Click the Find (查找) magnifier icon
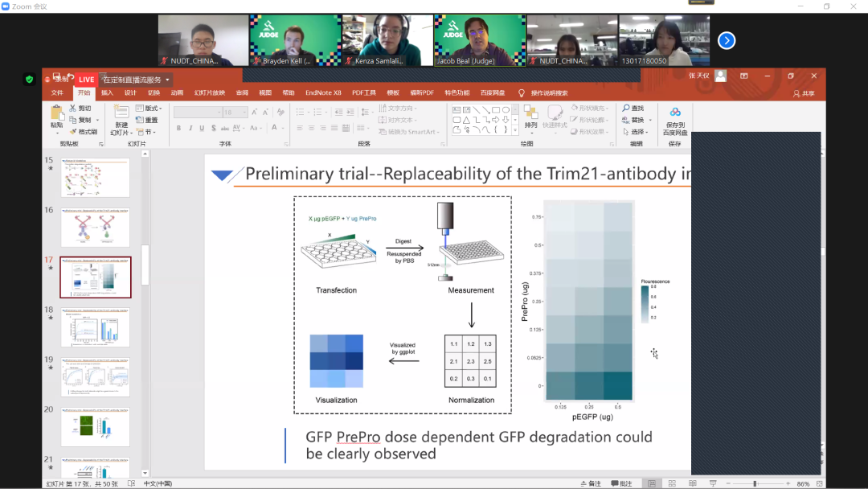The height and width of the screenshot is (489, 868). 626,108
